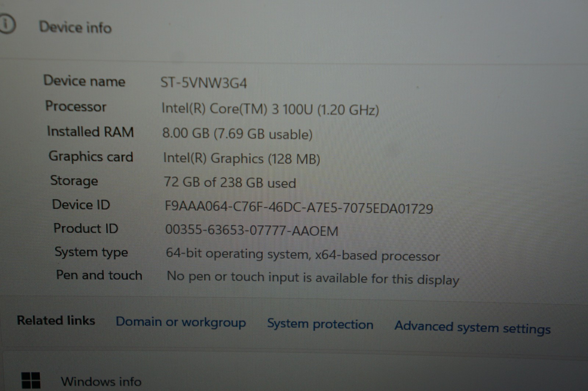
Task: Click the Product ID value 00355-63653-07777-AAOEM
Action: point(252,230)
